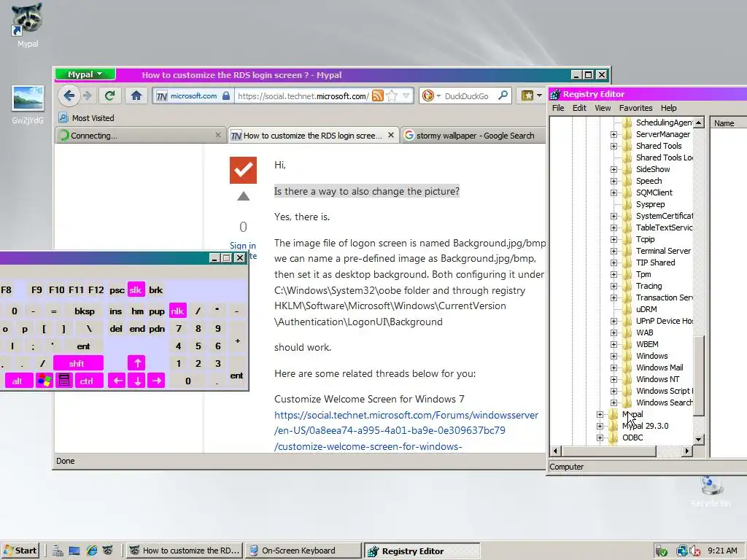Open the Favorites menu in Registry Editor
Screen dimensions: 747x560
click(635, 108)
